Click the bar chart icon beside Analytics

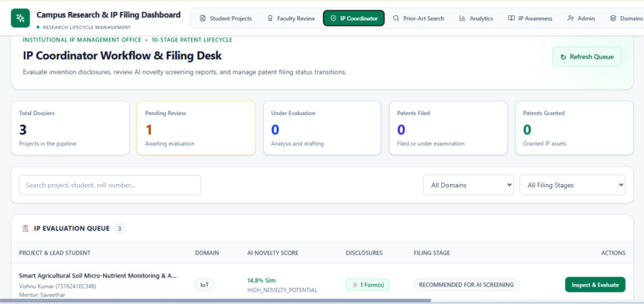(463, 18)
